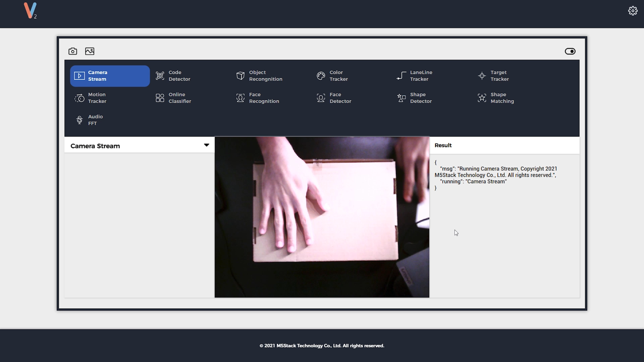Click the image gallery icon

[x=90, y=51]
